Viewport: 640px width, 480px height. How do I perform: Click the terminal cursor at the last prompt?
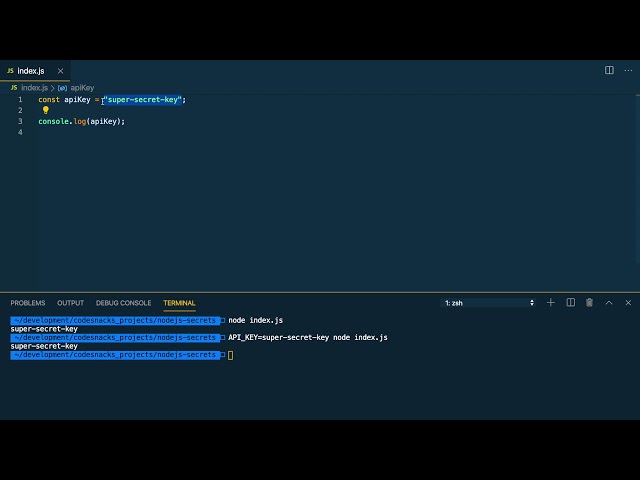[x=231, y=355]
